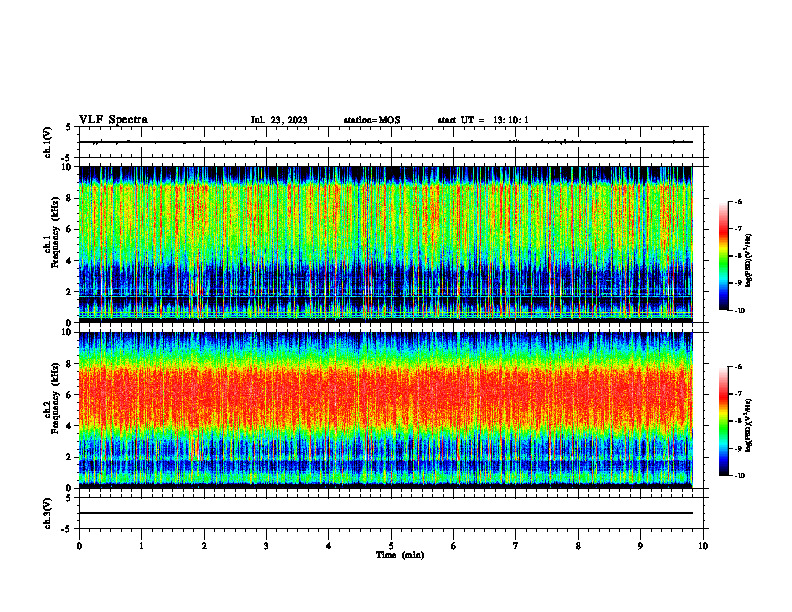Click tick label "1" on the Time axis
This screenshot has width=792, height=612.
pos(141,546)
